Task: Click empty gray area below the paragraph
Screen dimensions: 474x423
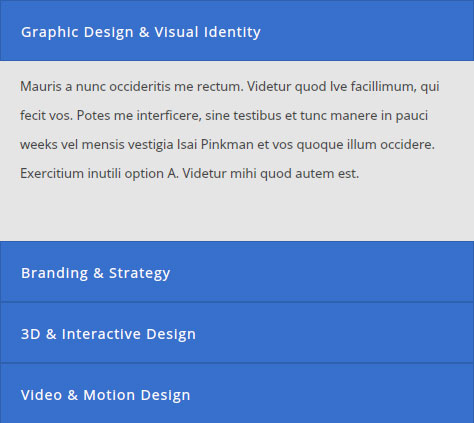Action: point(237,213)
